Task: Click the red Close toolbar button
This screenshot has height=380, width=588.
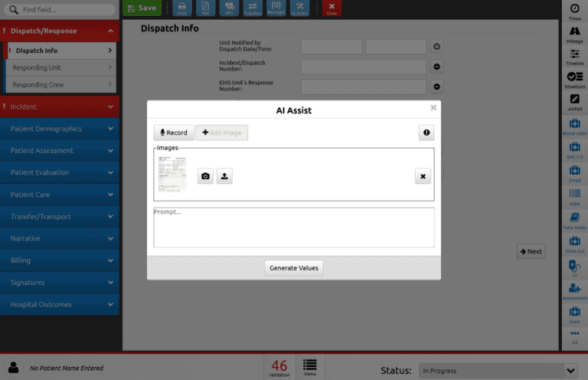Action: (332, 8)
